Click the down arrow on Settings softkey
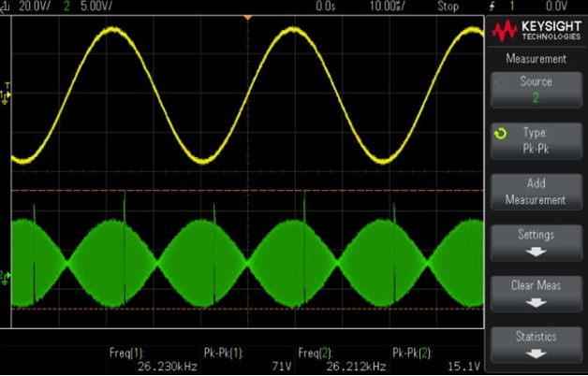588x376 pixels. 536,252
